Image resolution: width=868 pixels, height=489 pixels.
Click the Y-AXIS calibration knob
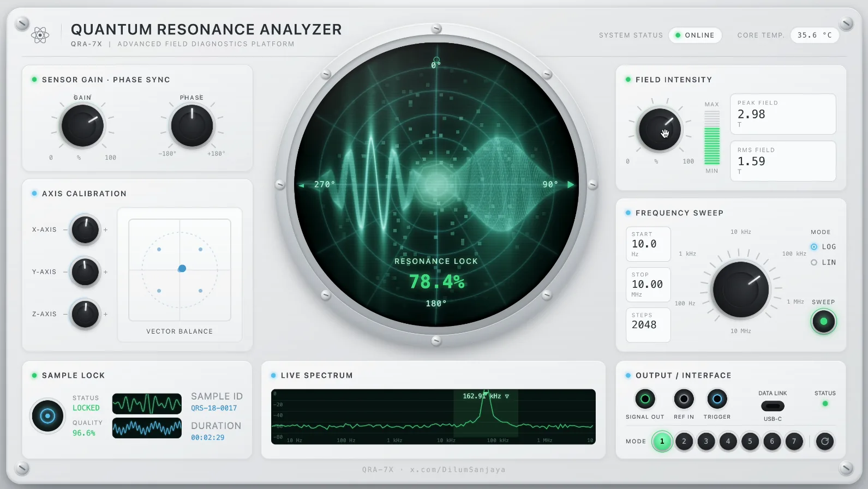(86, 271)
